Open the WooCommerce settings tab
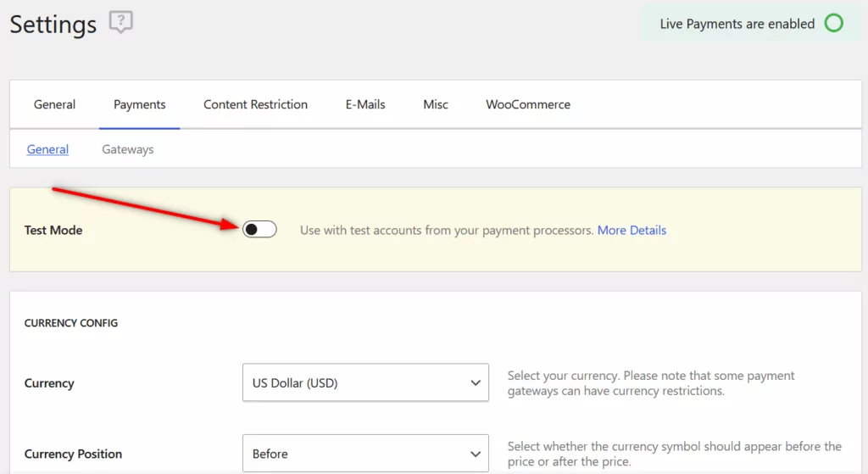 [528, 104]
